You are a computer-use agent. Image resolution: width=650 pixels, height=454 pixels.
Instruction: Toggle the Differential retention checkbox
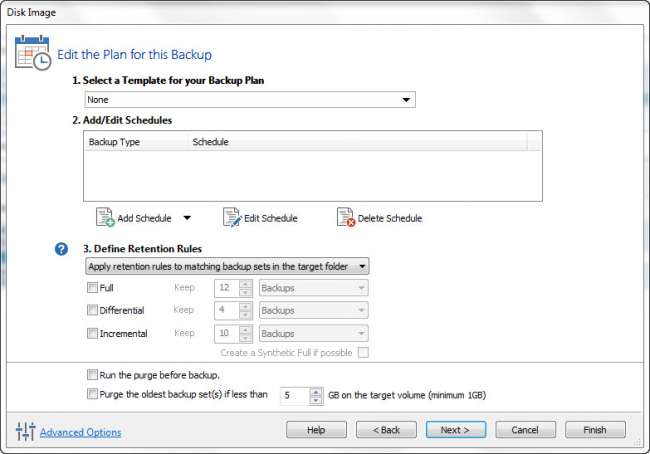tap(93, 311)
